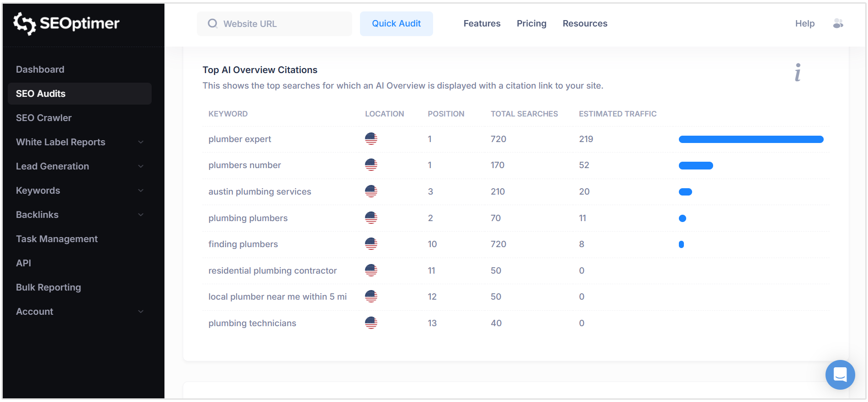Expand the Lead Generation chevron
Image resolution: width=868 pixels, height=402 pixels.
141,166
